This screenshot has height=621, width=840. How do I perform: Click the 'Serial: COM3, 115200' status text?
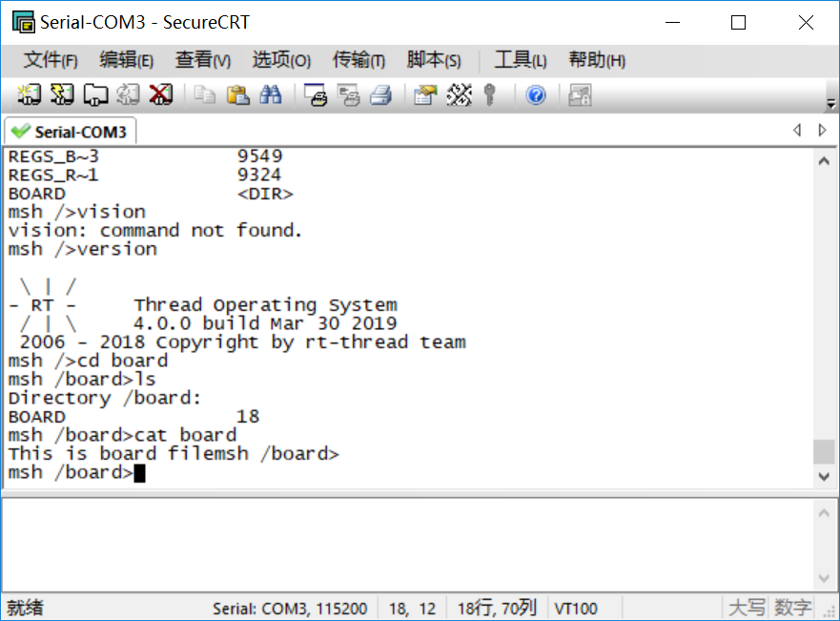(290, 609)
